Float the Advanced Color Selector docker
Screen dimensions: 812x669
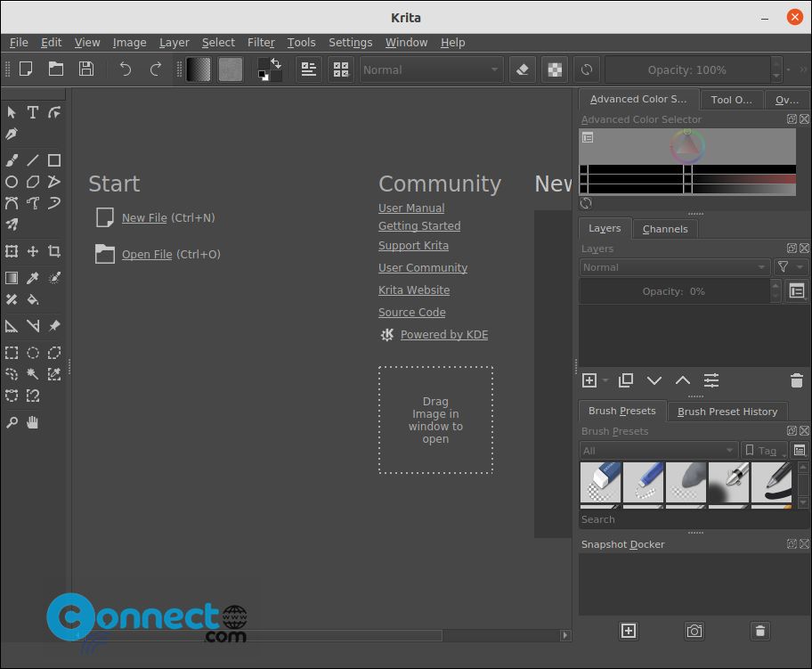(792, 118)
